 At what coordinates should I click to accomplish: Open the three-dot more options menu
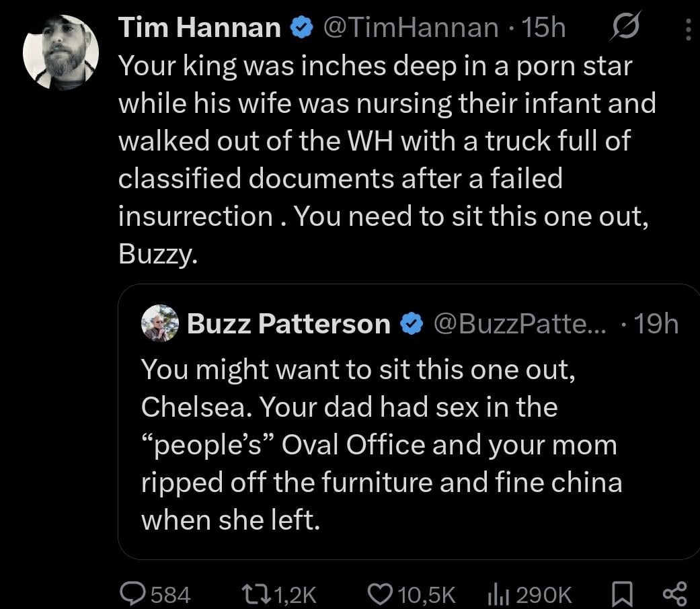[x=687, y=28]
